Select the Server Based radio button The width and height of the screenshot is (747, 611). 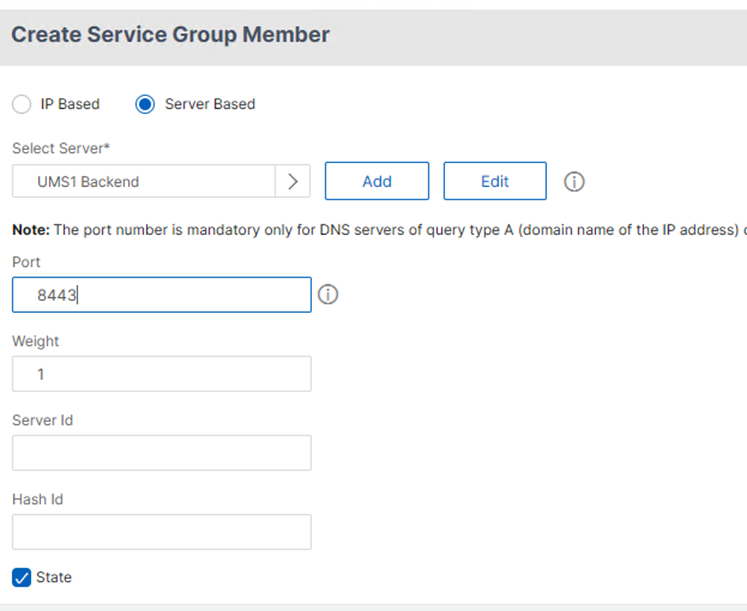click(x=145, y=104)
